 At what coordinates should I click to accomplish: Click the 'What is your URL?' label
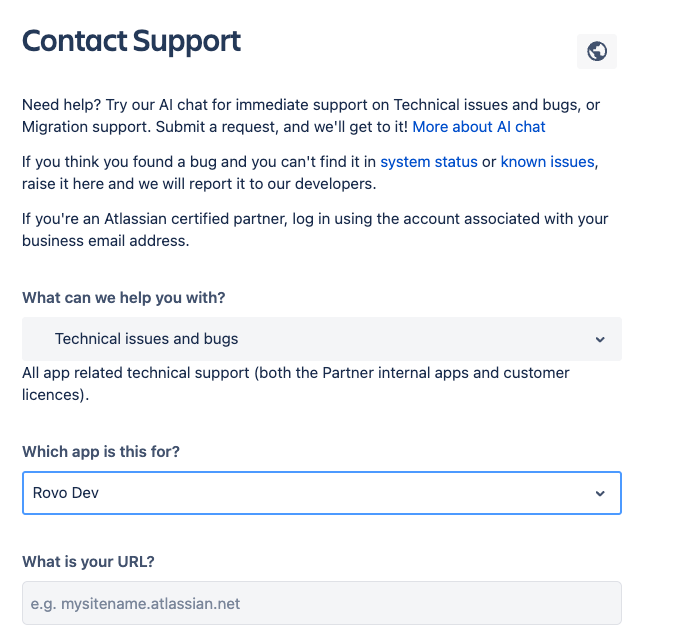pos(88,562)
